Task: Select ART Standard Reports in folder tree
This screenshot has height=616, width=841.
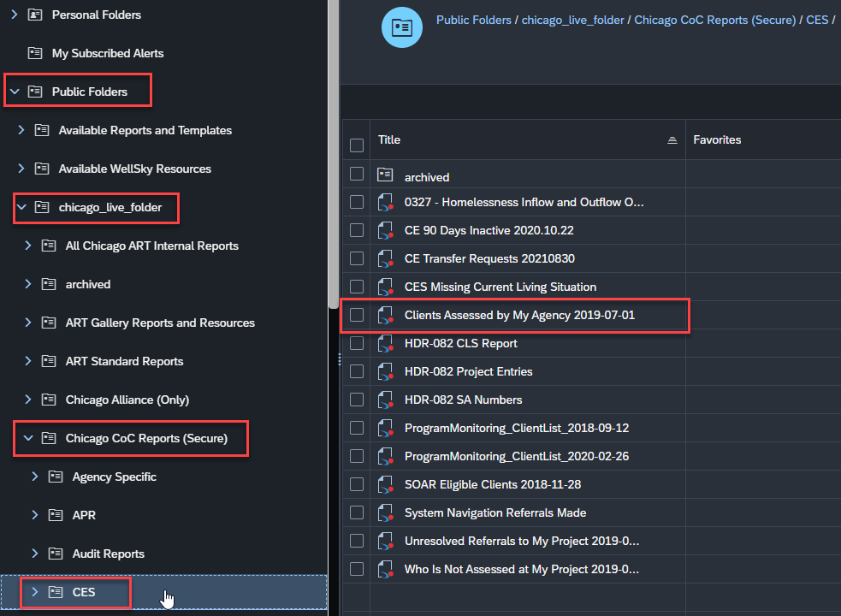Action: [x=124, y=361]
